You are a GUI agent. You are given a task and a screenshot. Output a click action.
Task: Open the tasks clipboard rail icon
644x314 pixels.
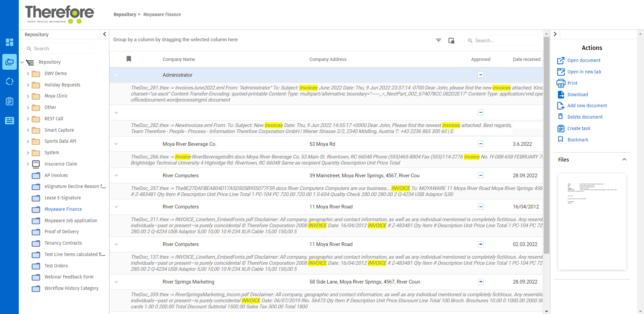pos(9,101)
